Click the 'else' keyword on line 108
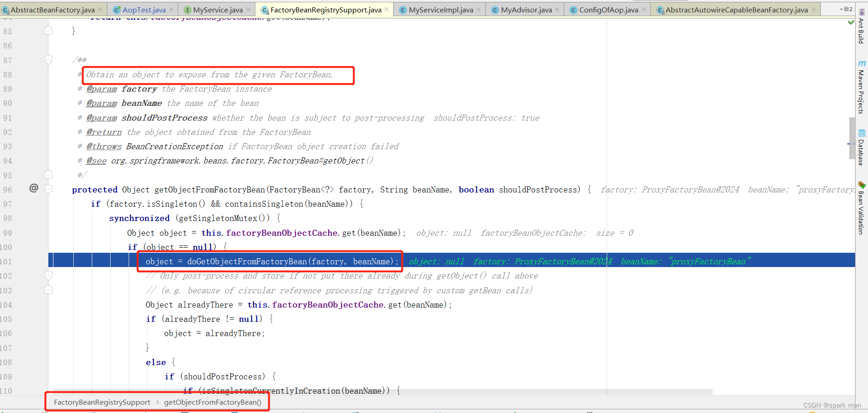This screenshot has height=413, width=868. click(x=156, y=362)
